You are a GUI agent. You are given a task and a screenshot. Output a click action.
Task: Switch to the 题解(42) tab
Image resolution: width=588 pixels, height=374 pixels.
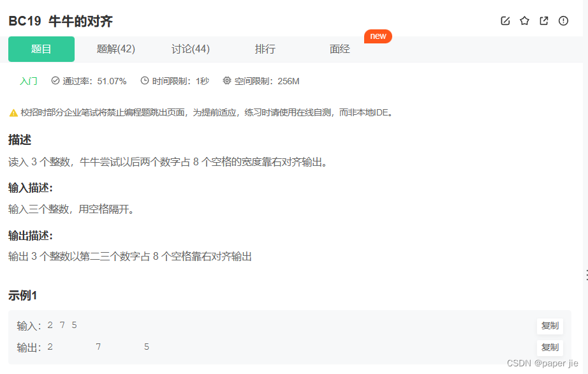pyautogui.click(x=116, y=49)
